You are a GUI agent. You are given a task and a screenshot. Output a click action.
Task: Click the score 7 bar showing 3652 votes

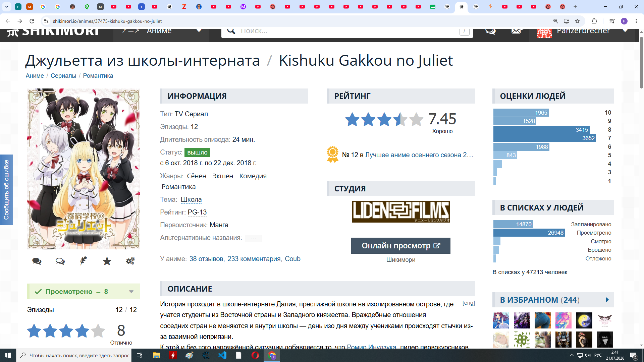pyautogui.click(x=545, y=138)
